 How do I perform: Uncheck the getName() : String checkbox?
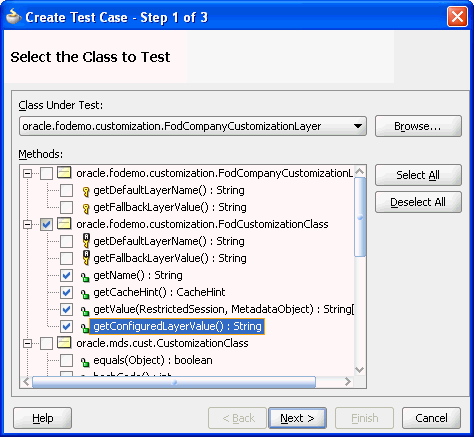point(66,275)
